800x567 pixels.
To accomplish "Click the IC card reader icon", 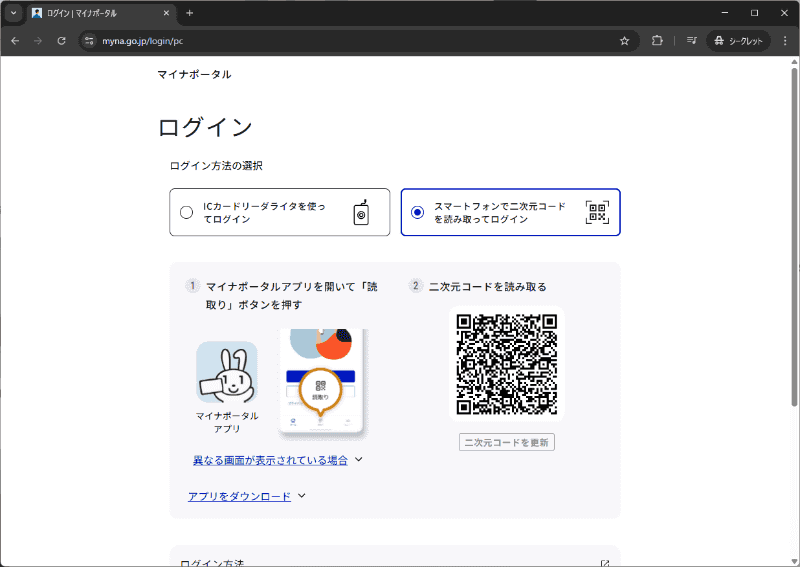I will 361,212.
